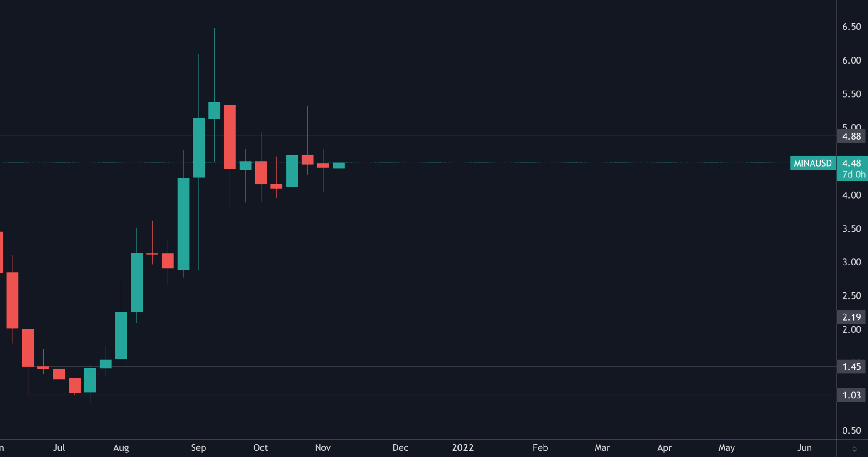The height and width of the screenshot is (457, 868).
Task: Click the 0.50 price scale label
Action: click(851, 431)
